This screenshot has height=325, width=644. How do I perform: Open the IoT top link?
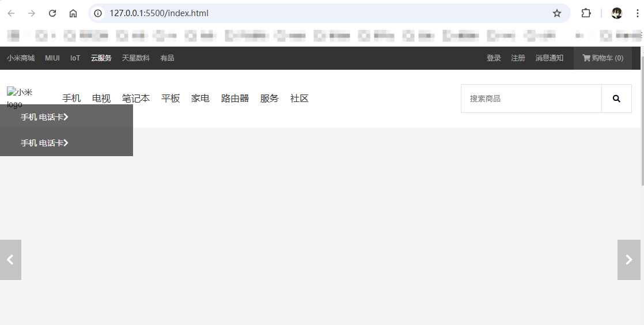(x=75, y=58)
